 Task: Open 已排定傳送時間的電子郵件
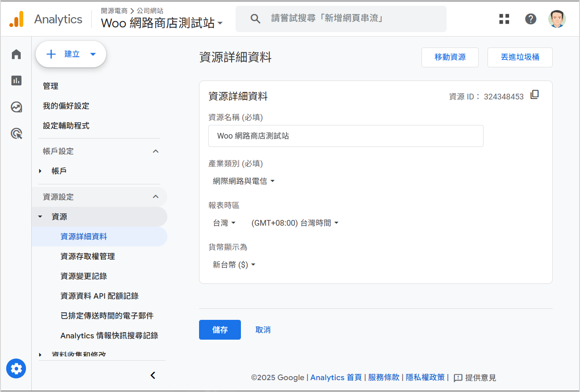pyautogui.click(x=107, y=316)
